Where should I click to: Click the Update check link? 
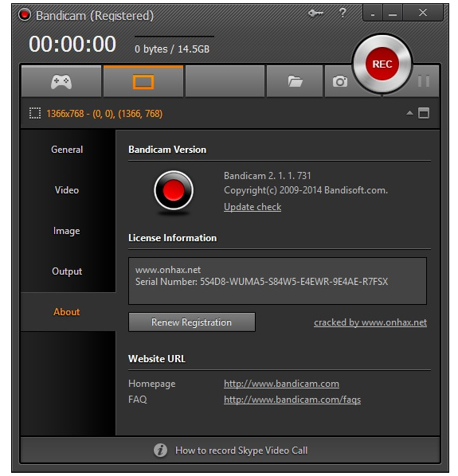click(x=252, y=207)
